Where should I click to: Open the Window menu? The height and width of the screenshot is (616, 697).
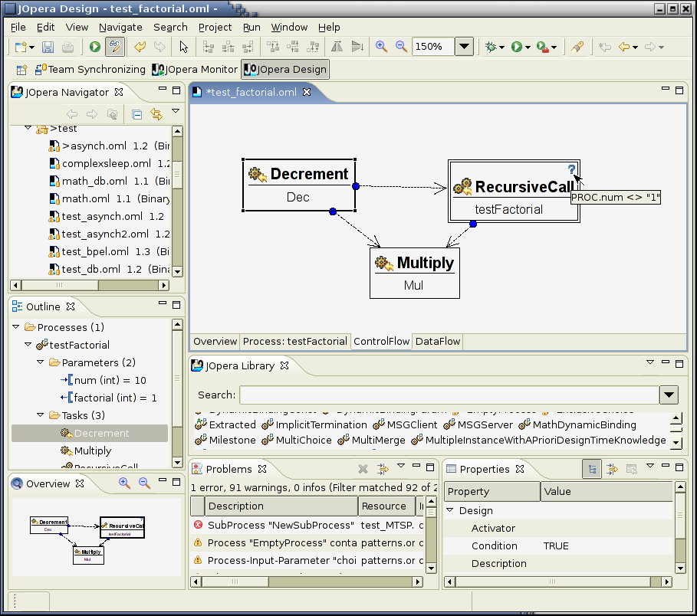289,27
